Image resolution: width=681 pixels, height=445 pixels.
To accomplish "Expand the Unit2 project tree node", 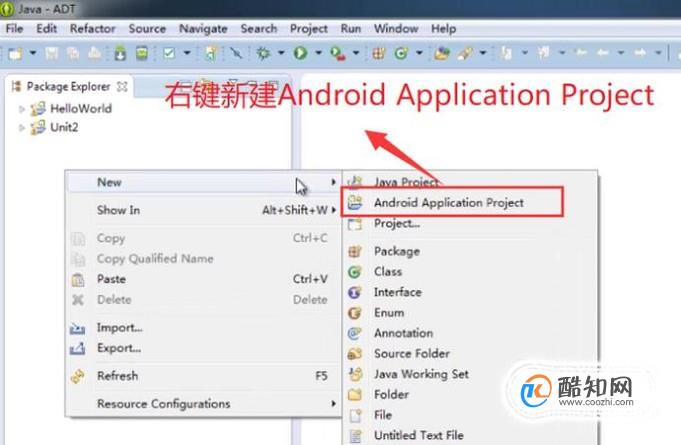I will [x=21, y=128].
